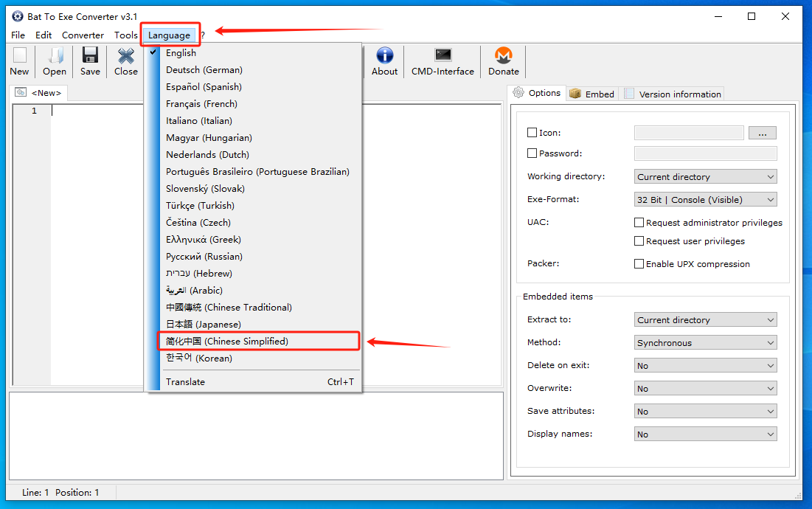Image resolution: width=812 pixels, height=509 pixels.
Task: Open the Delete on exit dropdown
Action: [x=705, y=366]
